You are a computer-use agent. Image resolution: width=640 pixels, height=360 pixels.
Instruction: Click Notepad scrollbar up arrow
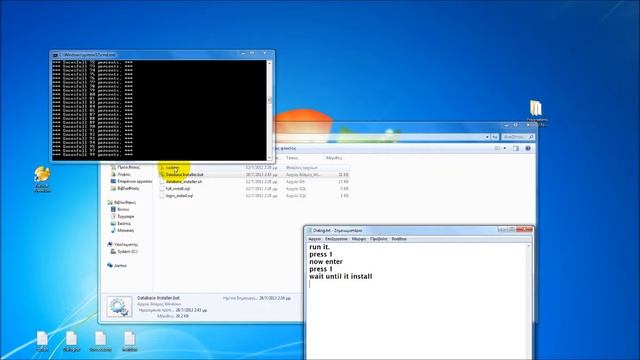(x=529, y=246)
